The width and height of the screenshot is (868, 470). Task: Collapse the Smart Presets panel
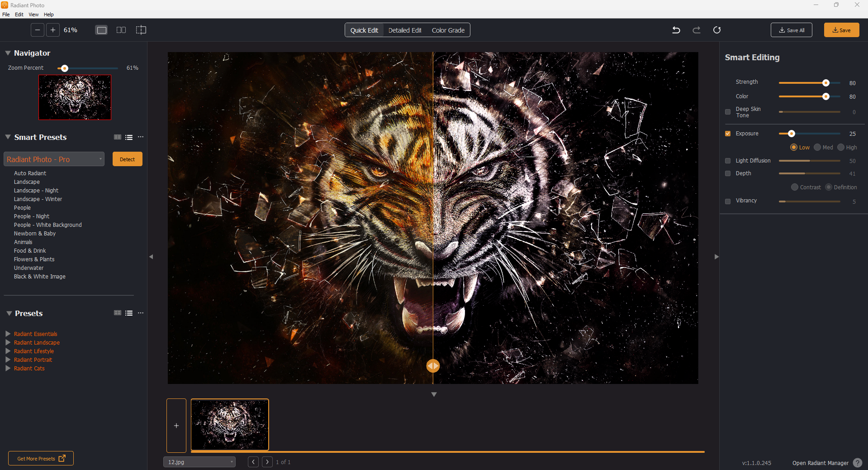pyautogui.click(x=8, y=137)
